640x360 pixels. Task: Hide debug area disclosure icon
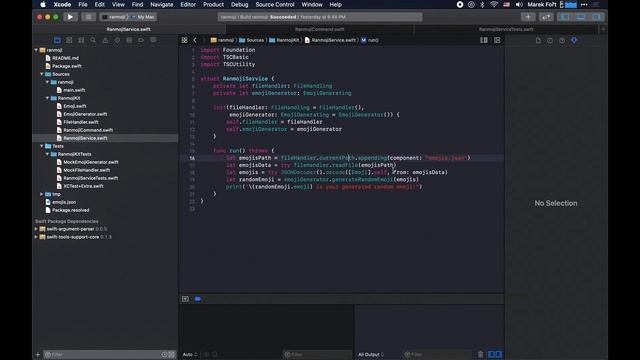185,299
